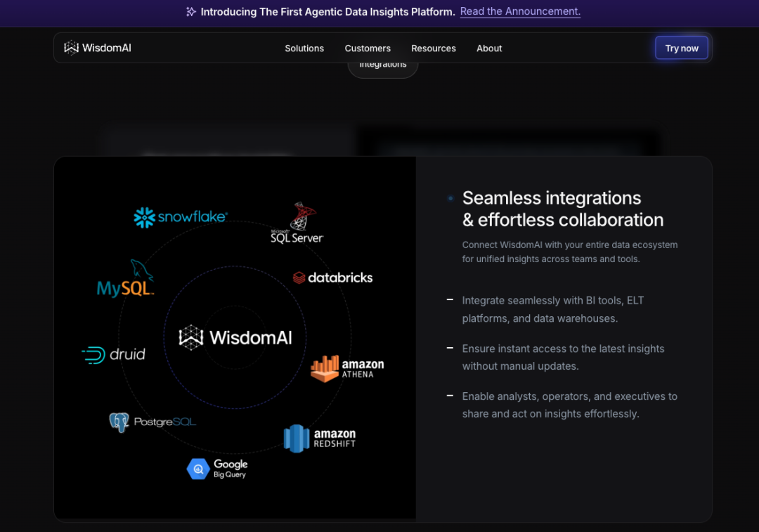Open the About menu item
Viewport: 759px width, 532px height.
click(x=489, y=48)
